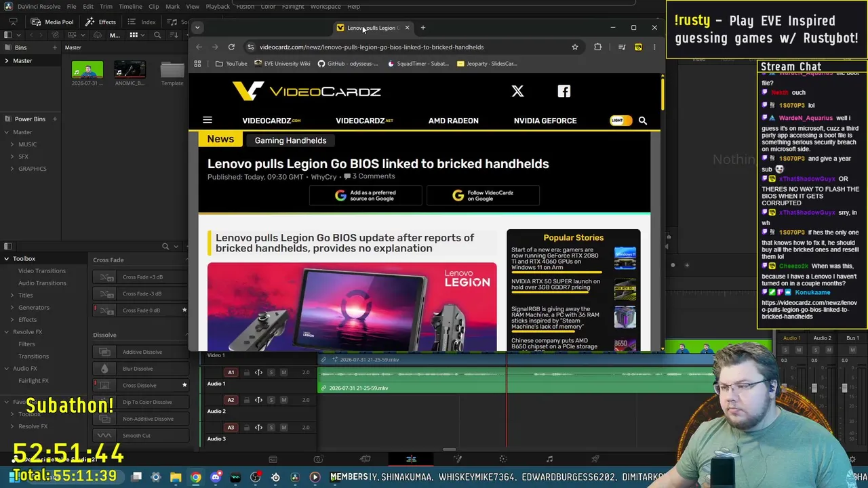Screen dimensions: 868x488
Task: Open a new Chrome tab
Action: [x=422, y=28]
